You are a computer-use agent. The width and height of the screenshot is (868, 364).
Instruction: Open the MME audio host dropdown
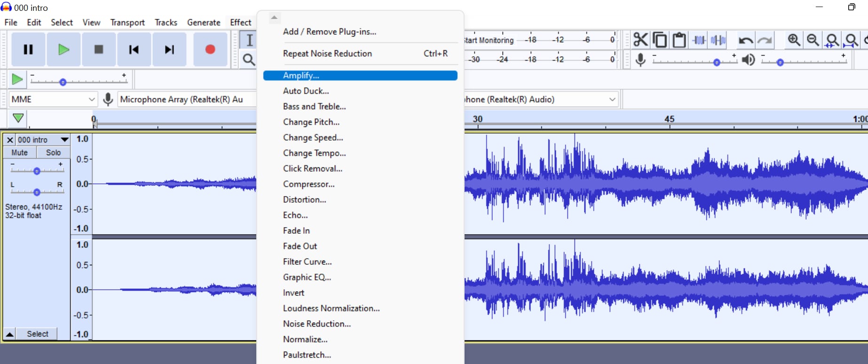(53, 99)
